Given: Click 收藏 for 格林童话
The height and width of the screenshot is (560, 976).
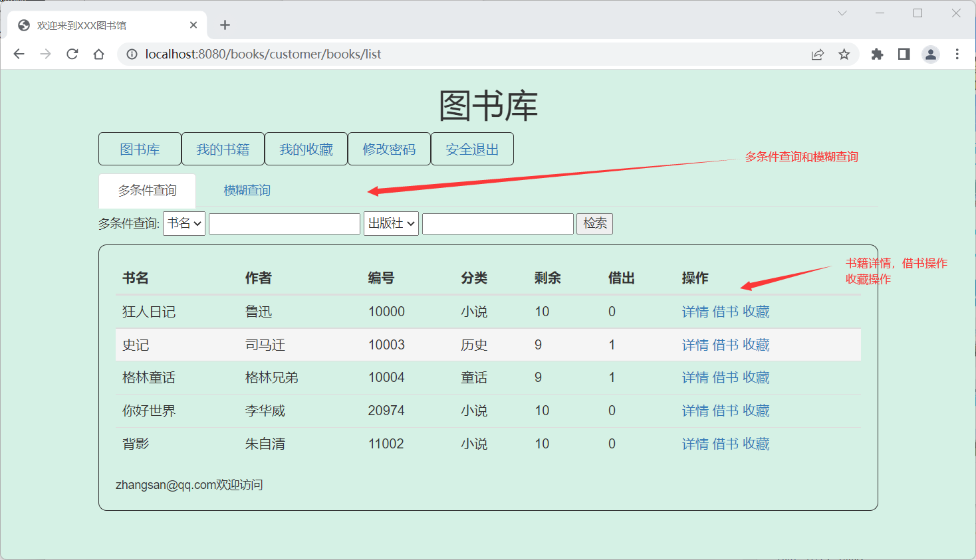Looking at the screenshot, I should coord(756,377).
